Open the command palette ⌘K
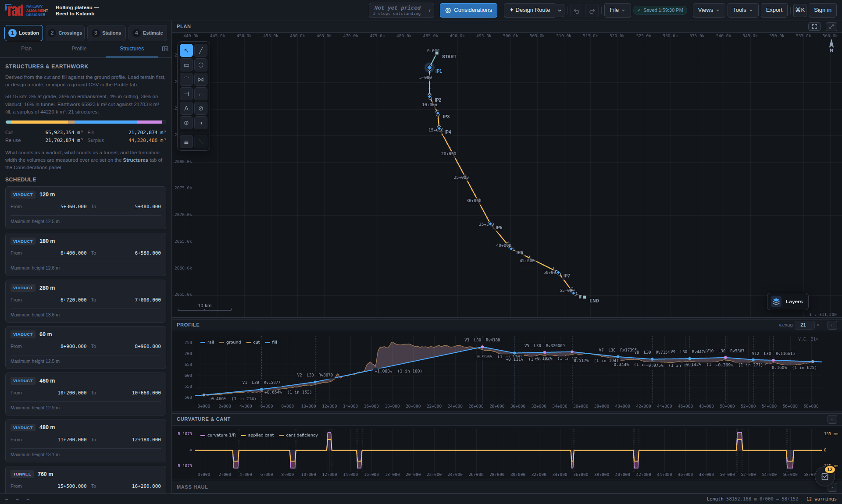 point(800,10)
